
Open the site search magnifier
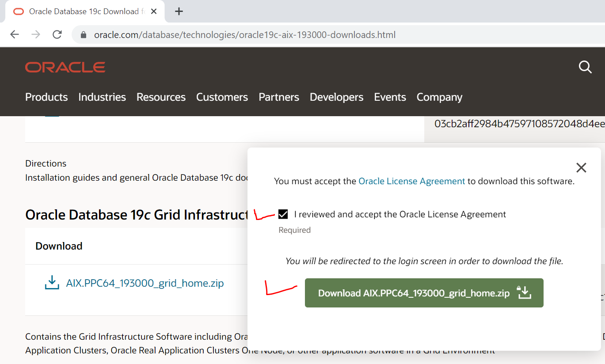click(x=585, y=67)
